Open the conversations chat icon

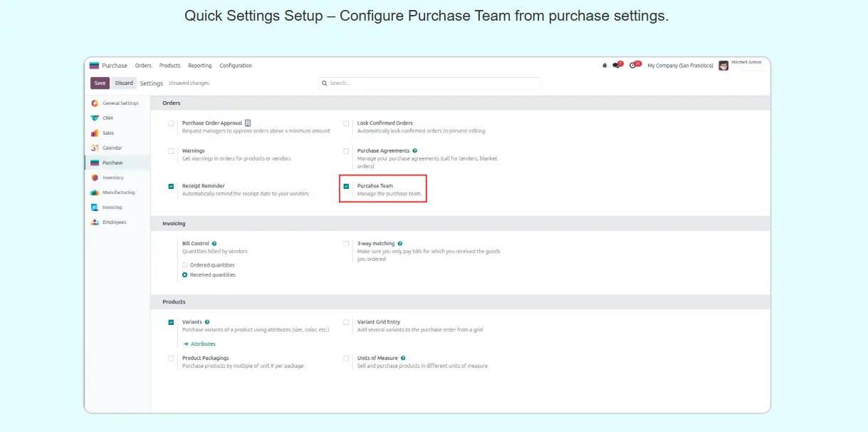point(617,66)
